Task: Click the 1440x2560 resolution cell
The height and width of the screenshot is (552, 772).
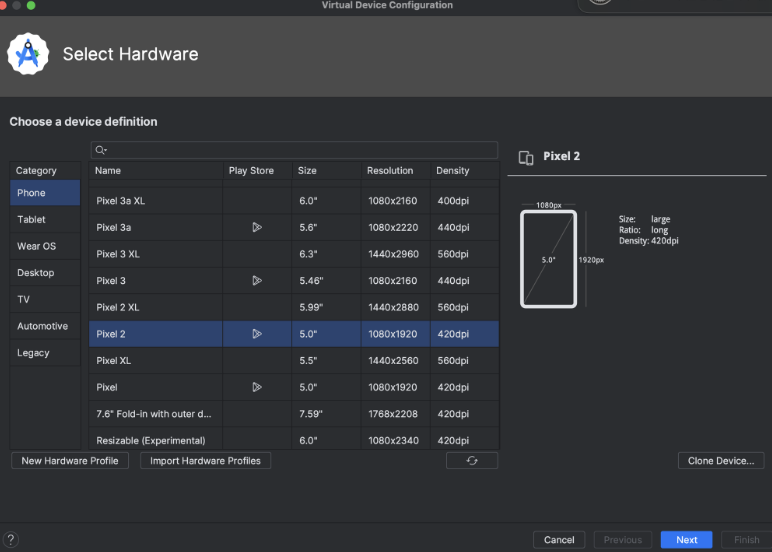Action: coord(396,360)
